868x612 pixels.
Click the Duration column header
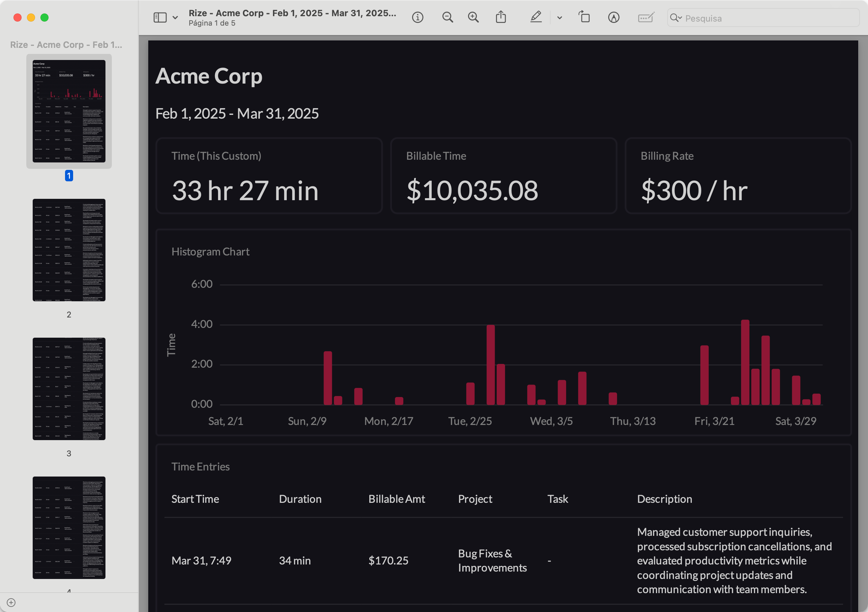pyautogui.click(x=300, y=499)
